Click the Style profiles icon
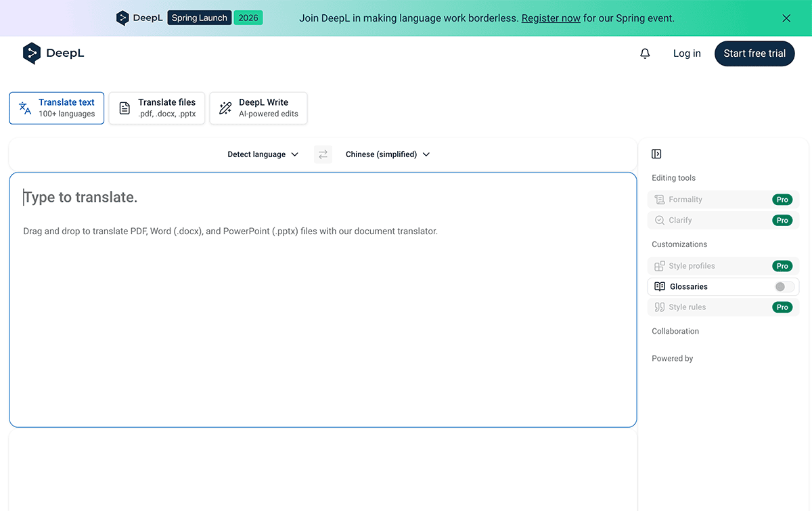This screenshot has height=511, width=812. point(660,266)
